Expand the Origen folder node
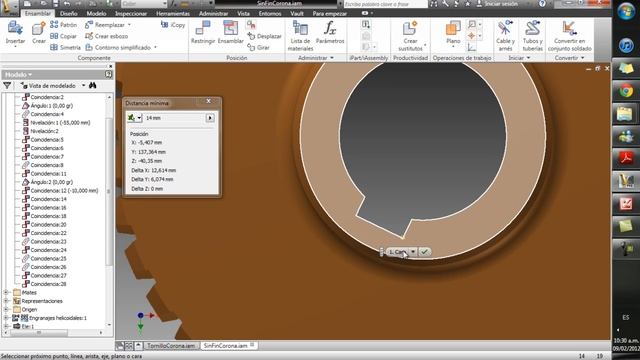 coord(6,309)
